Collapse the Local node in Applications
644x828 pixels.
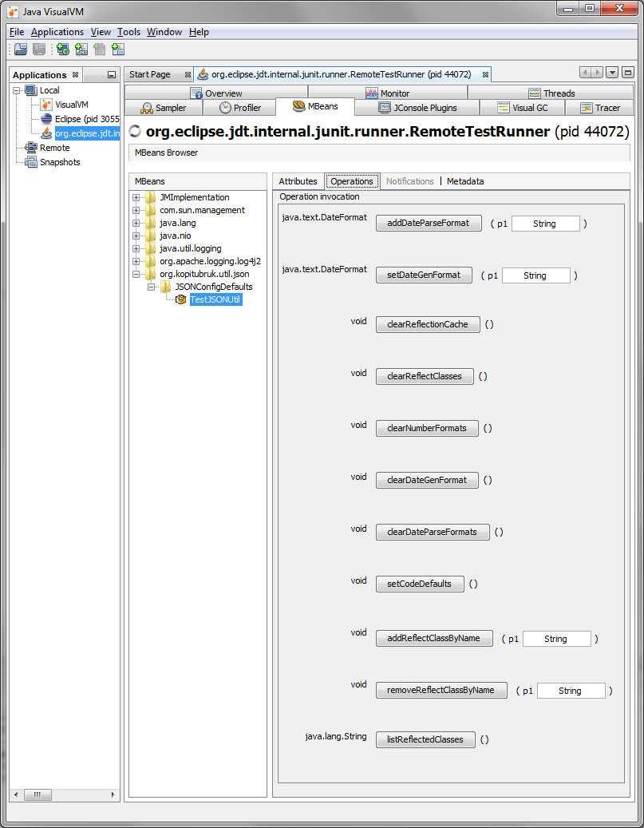coord(17,91)
